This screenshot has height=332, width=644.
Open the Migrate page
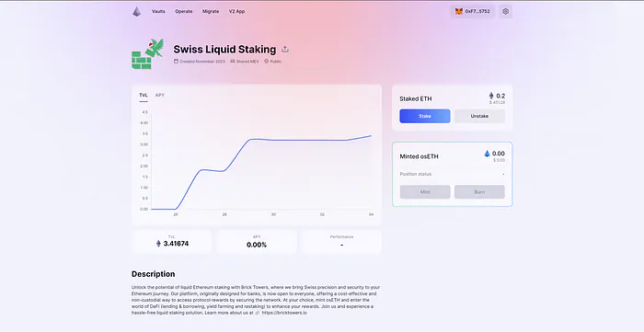click(211, 11)
